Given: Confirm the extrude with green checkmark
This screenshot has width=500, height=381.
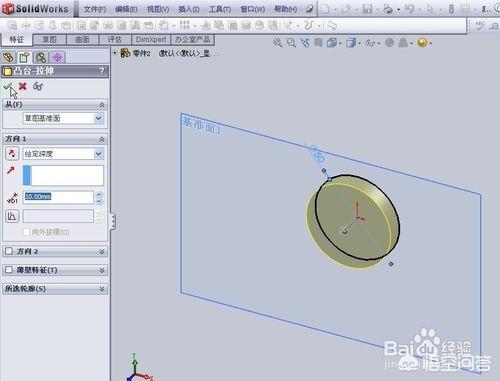Looking at the screenshot, I should tap(8, 86).
